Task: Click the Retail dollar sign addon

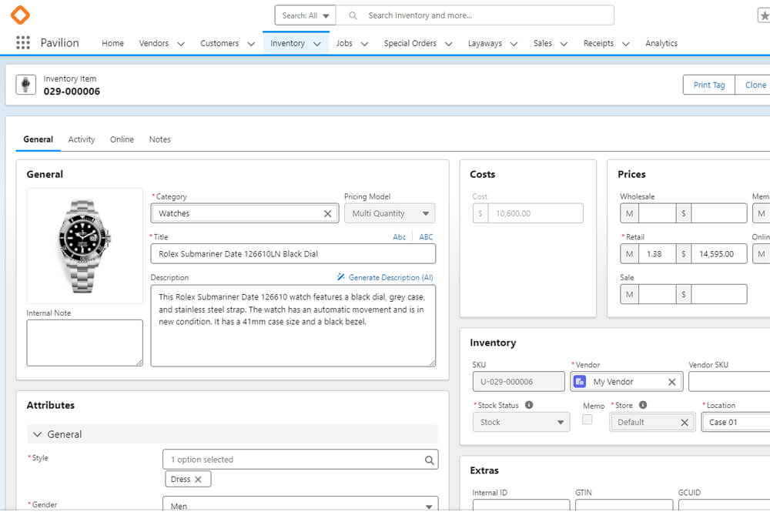Action: 683,254
